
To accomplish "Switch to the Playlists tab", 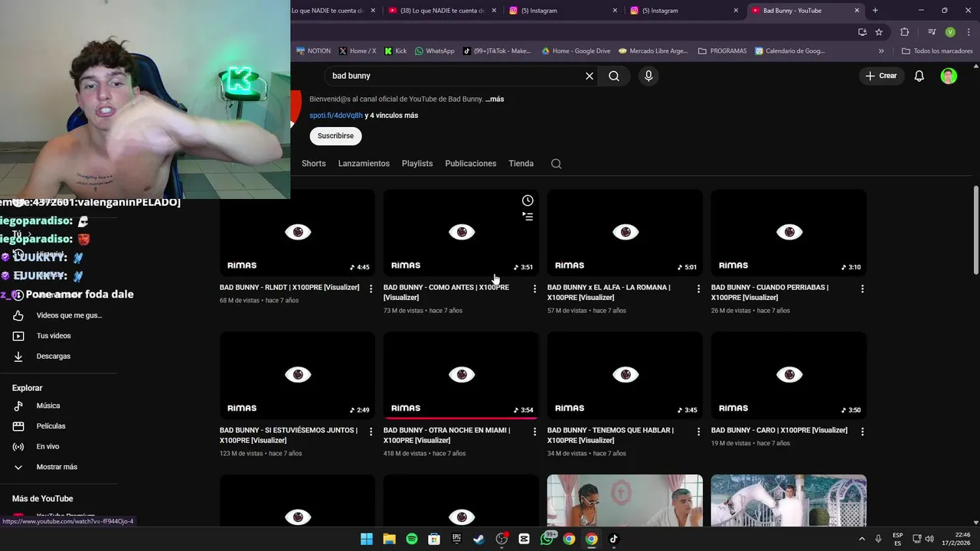I will (417, 164).
